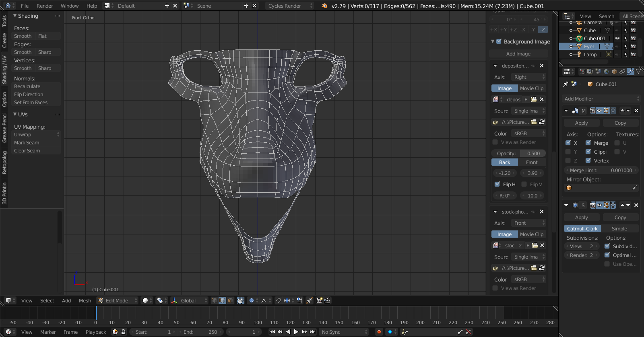Screen dimensions: 644x337
Task: Switch to vertex select mode in viewport header
Action: [214, 300]
